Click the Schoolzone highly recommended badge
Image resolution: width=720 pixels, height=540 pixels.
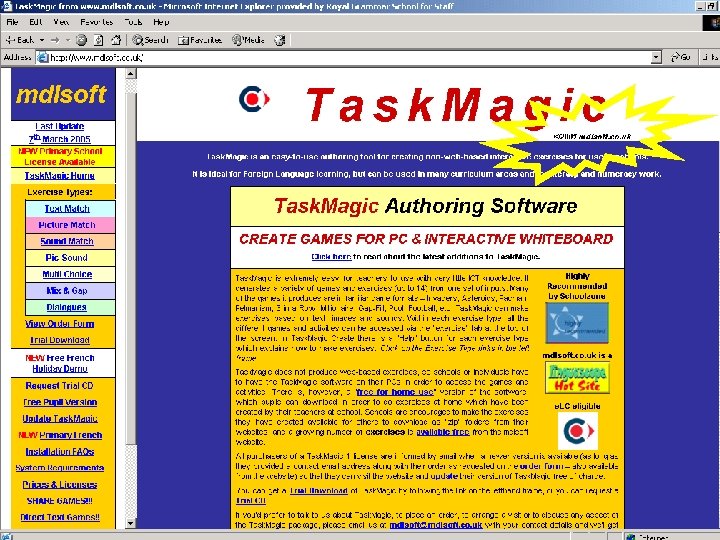(577, 323)
